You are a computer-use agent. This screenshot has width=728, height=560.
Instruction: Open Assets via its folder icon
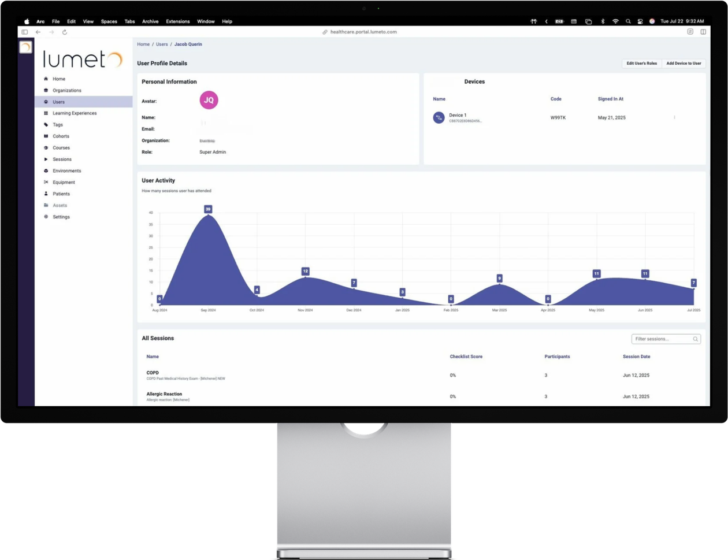[x=46, y=206]
